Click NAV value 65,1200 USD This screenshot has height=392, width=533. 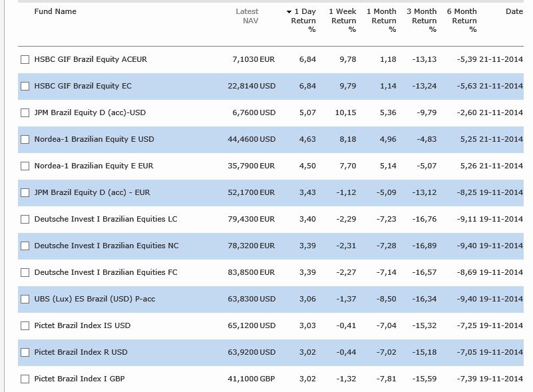(x=252, y=325)
